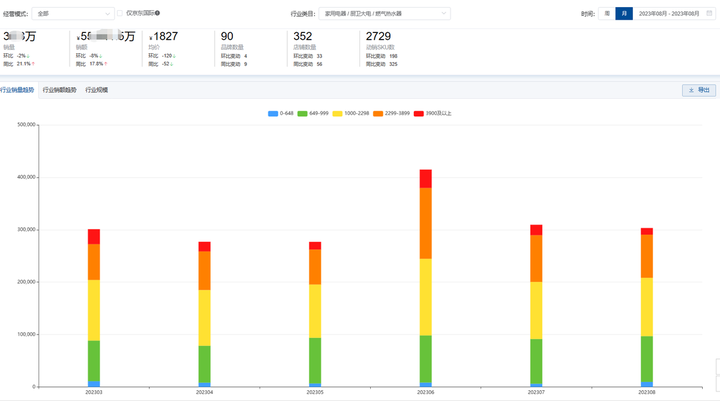This screenshot has width=720, height=401.
Task: Toggle the blue 0-648 legend series
Action: tap(281, 113)
